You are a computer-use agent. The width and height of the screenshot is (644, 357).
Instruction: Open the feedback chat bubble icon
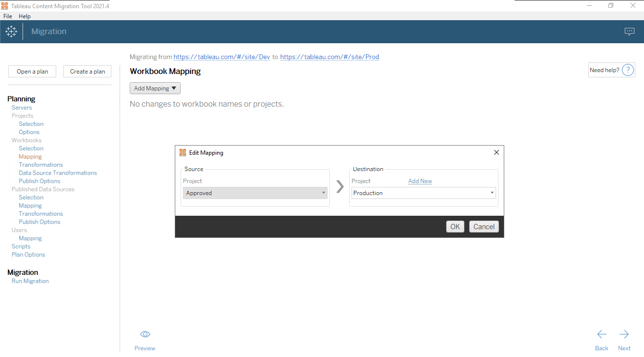(629, 32)
